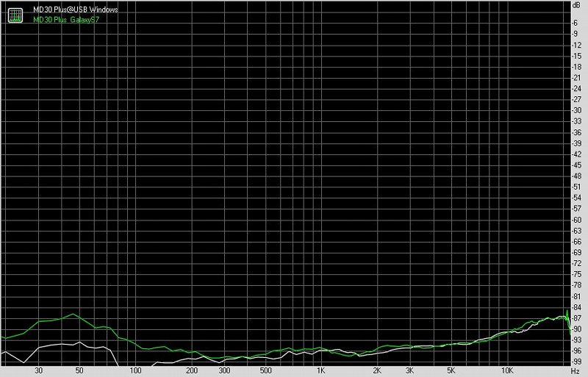Viewport: 588px width, 377px height.
Task: Click the -90 dB scale label
Action: (x=578, y=328)
